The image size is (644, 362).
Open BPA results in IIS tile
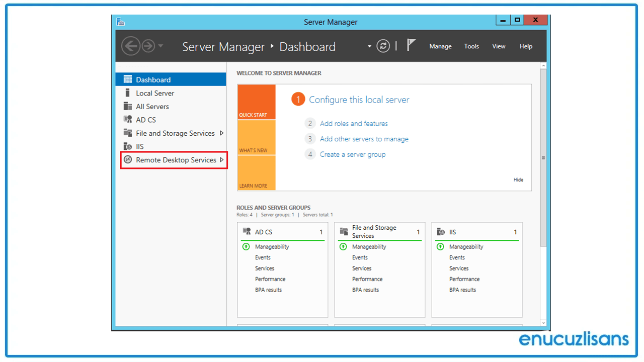[462, 290]
